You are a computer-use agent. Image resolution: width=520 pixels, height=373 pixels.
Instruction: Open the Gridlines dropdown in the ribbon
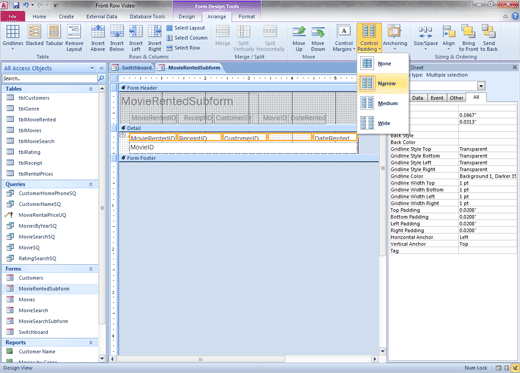(x=13, y=38)
